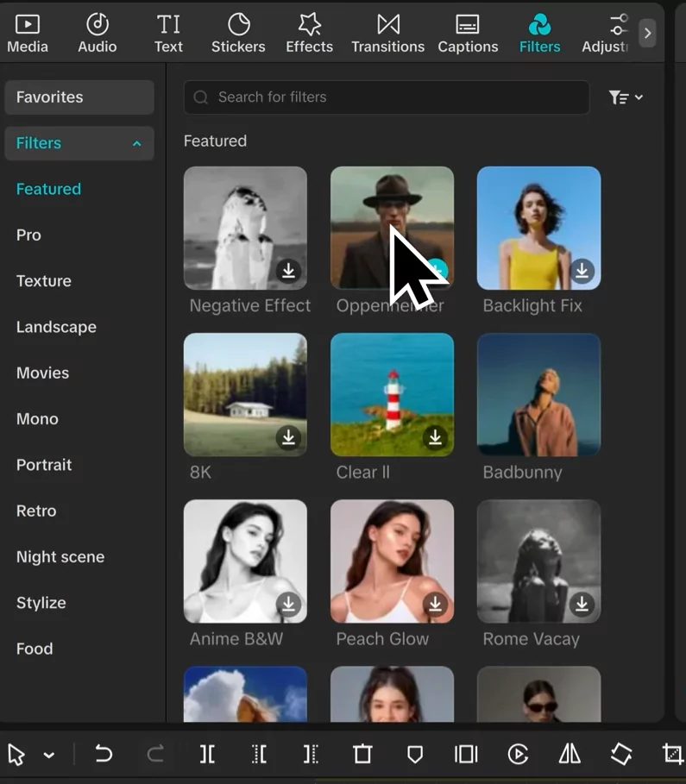The width and height of the screenshot is (686, 784).
Task: Rotate the selected clip
Action: pos(621,754)
